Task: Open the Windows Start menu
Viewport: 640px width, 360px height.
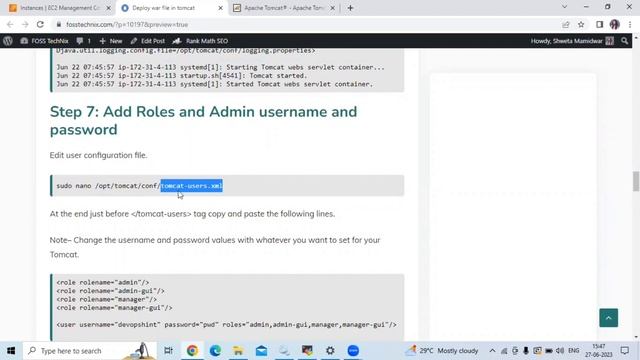Action: click(x=11, y=351)
